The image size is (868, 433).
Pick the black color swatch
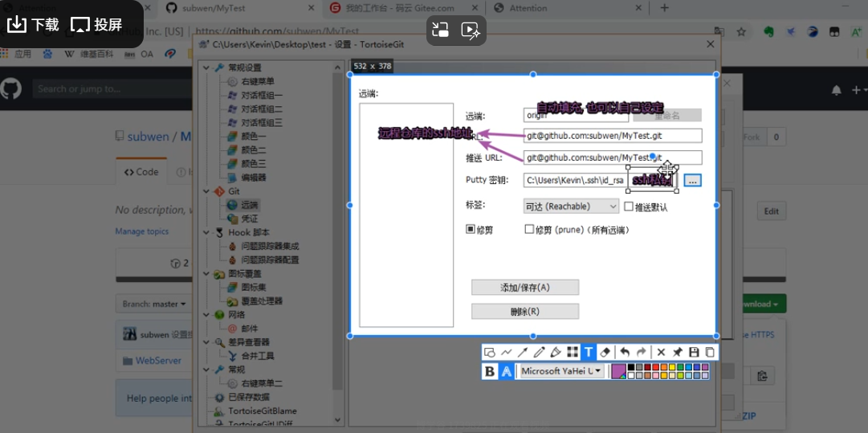[630, 367]
